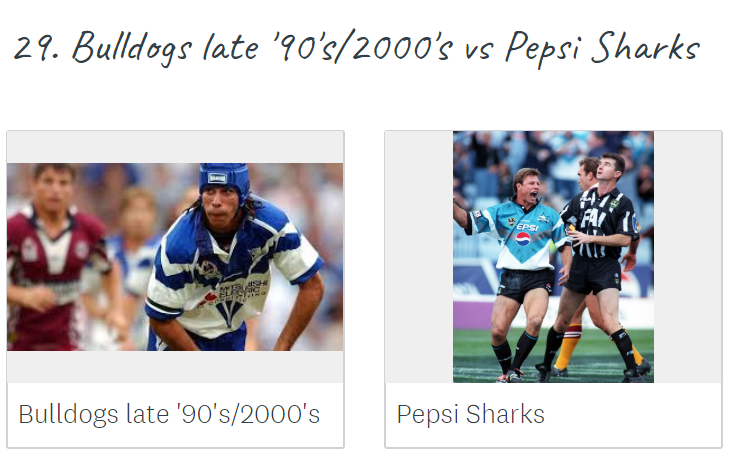Image resolution: width=732 pixels, height=468 pixels.
Task: Select the Pepsi Sharks option card
Action: (x=554, y=289)
